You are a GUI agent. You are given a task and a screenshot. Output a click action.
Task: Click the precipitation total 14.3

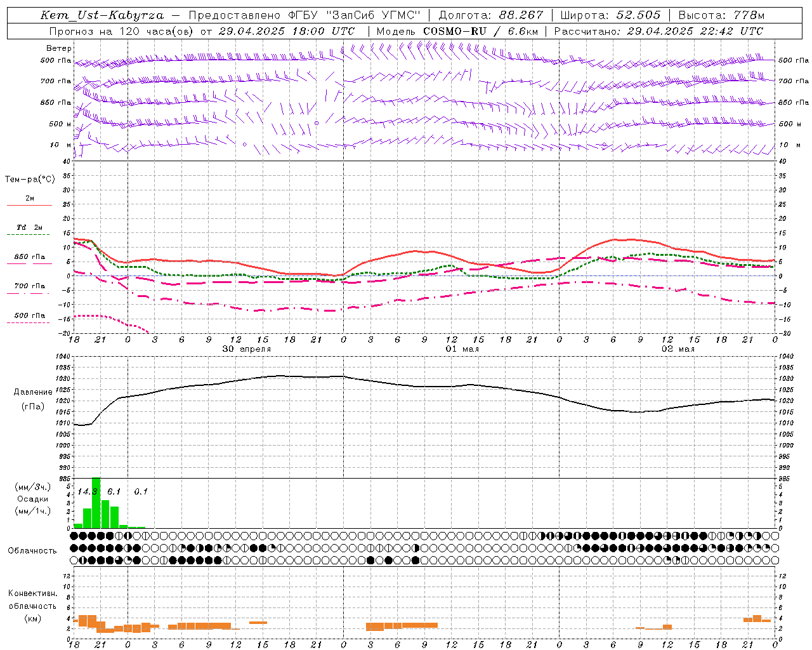88,492
